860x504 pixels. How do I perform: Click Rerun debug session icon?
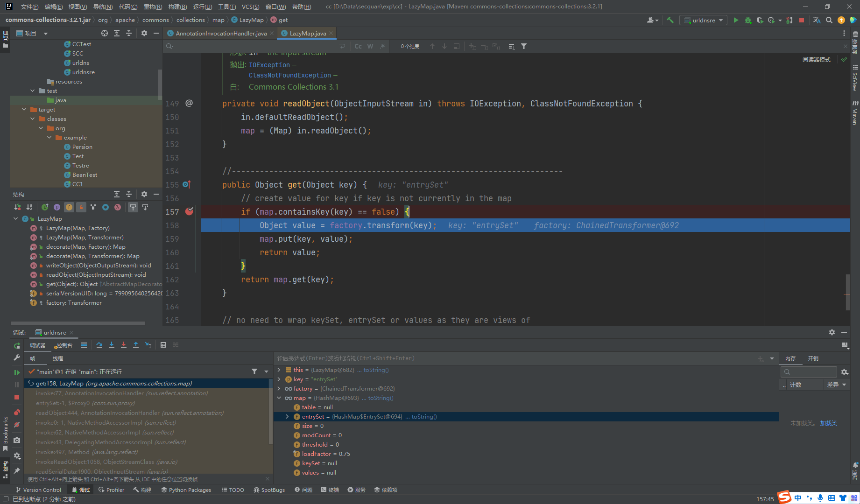point(17,345)
